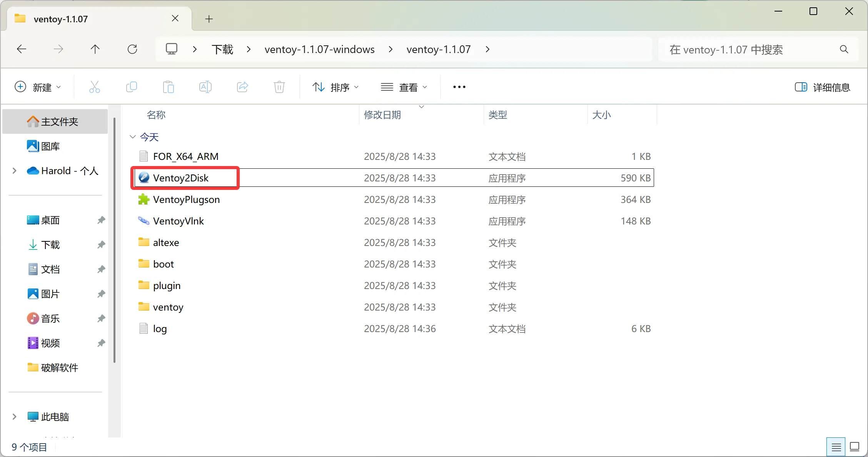
Task: Click the Copy icon in toolbar
Action: coord(132,87)
